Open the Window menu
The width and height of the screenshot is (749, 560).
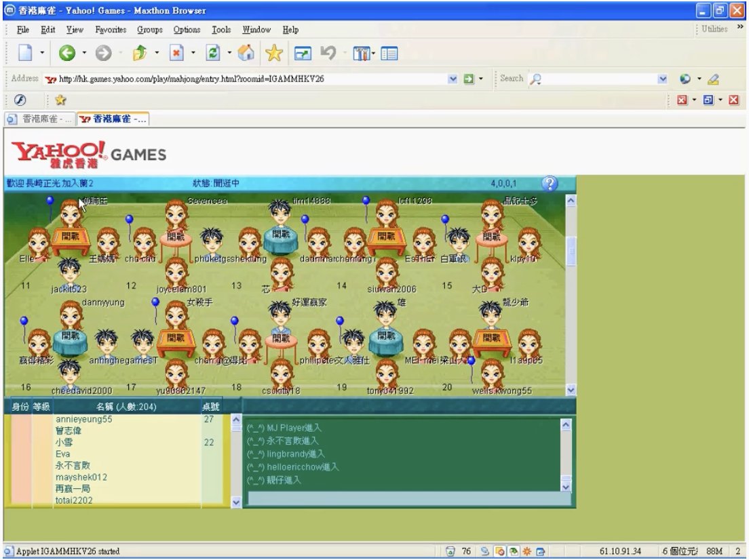[256, 30]
